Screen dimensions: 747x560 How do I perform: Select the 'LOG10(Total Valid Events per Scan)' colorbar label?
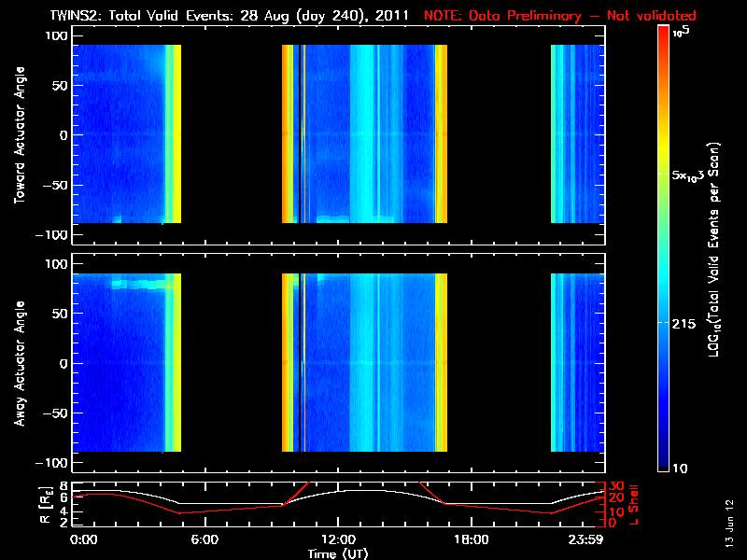(713, 249)
